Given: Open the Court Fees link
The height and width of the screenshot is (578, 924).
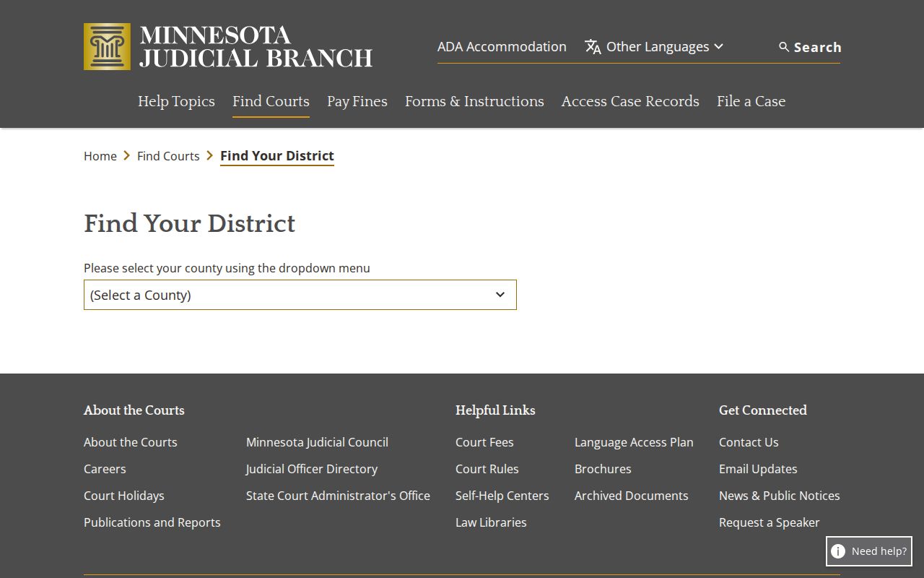Looking at the screenshot, I should pos(484,442).
